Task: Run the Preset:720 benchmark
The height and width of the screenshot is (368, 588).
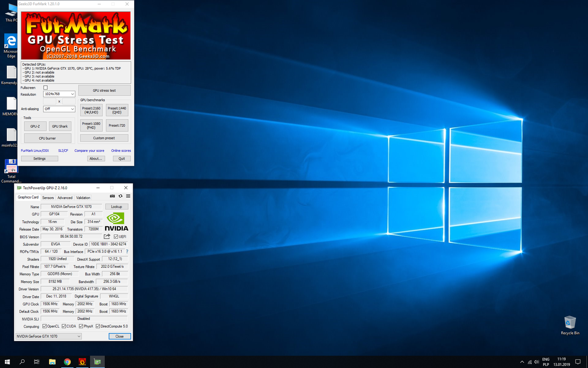Action: pos(117,126)
